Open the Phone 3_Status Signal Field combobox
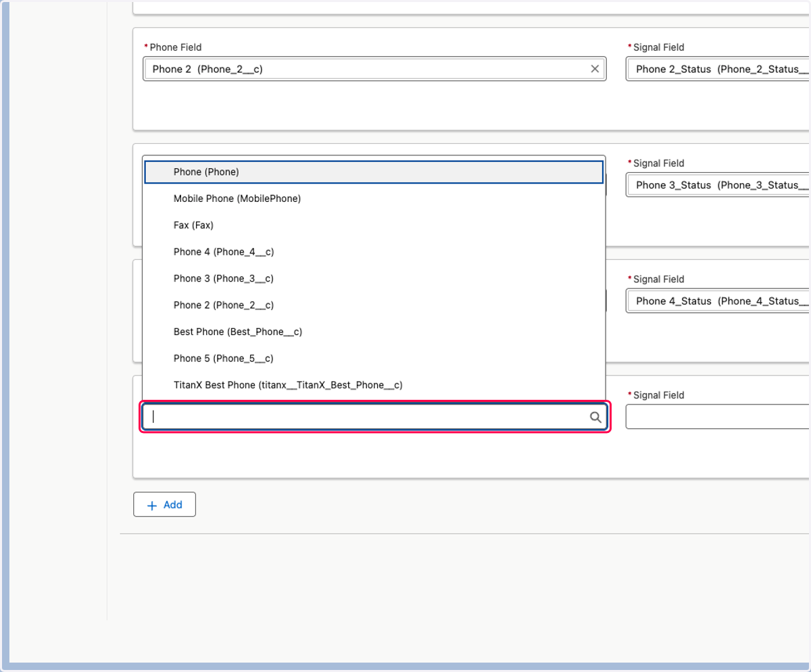Image resolution: width=811 pixels, height=672 pixels. click(x=718, y=185)
